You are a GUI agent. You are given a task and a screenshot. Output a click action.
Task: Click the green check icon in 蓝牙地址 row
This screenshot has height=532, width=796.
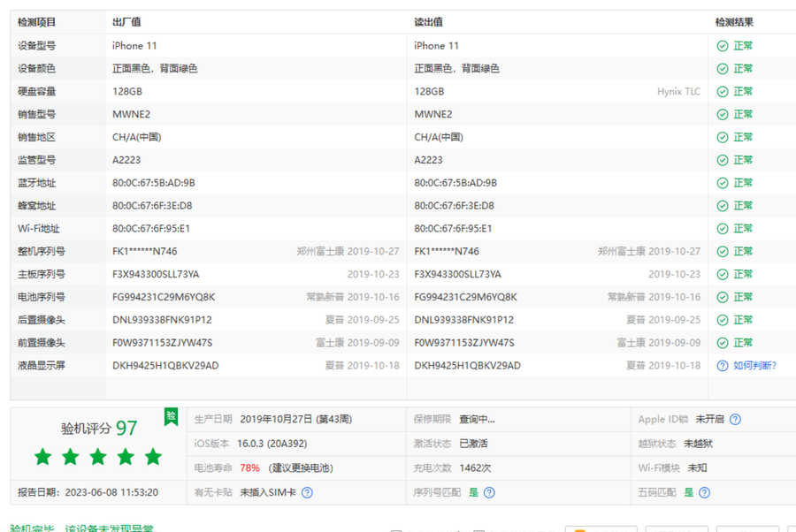tap(723, 183)
